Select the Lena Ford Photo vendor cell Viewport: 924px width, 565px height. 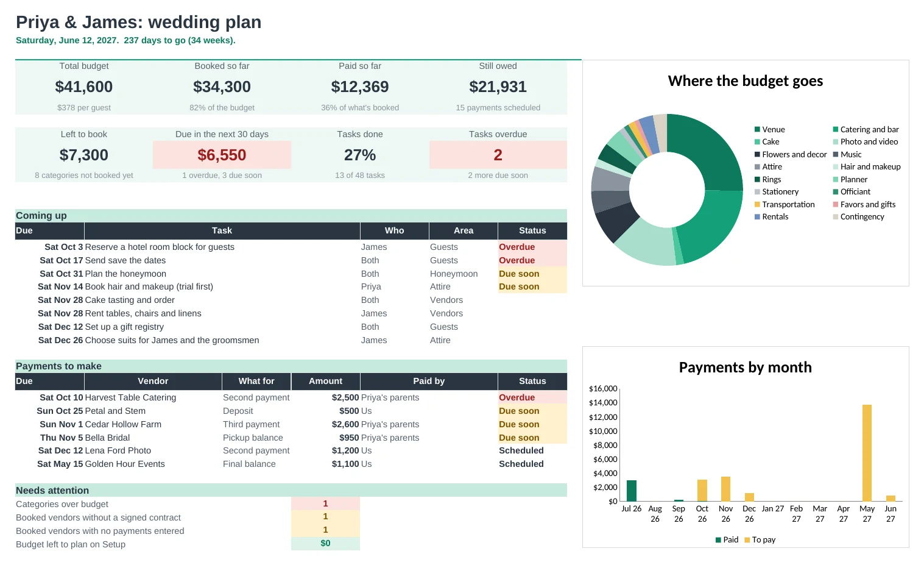[153, 450]
